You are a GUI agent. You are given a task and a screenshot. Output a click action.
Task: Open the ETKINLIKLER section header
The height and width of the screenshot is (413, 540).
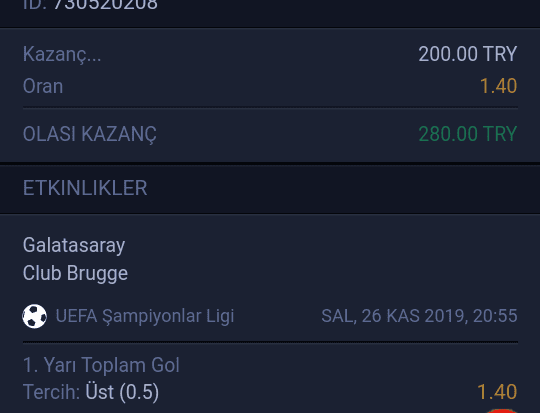click(x=270, y=189)
